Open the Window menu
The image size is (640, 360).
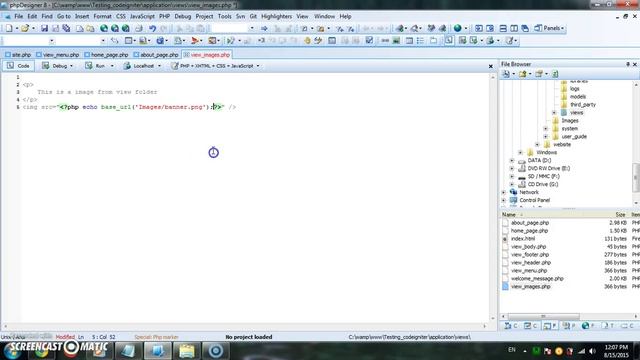(x=324, y=16)
